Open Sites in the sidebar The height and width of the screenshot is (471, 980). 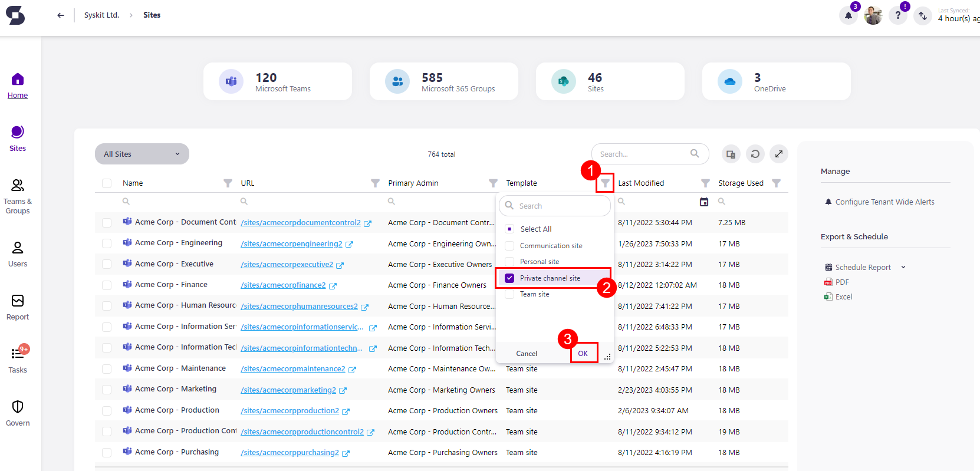(x=18, y=139)
